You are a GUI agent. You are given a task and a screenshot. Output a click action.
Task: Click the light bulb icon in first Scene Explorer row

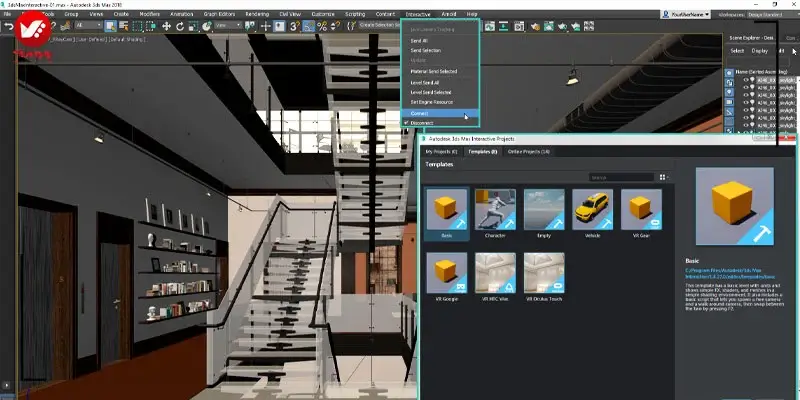(x=752, y=80)
